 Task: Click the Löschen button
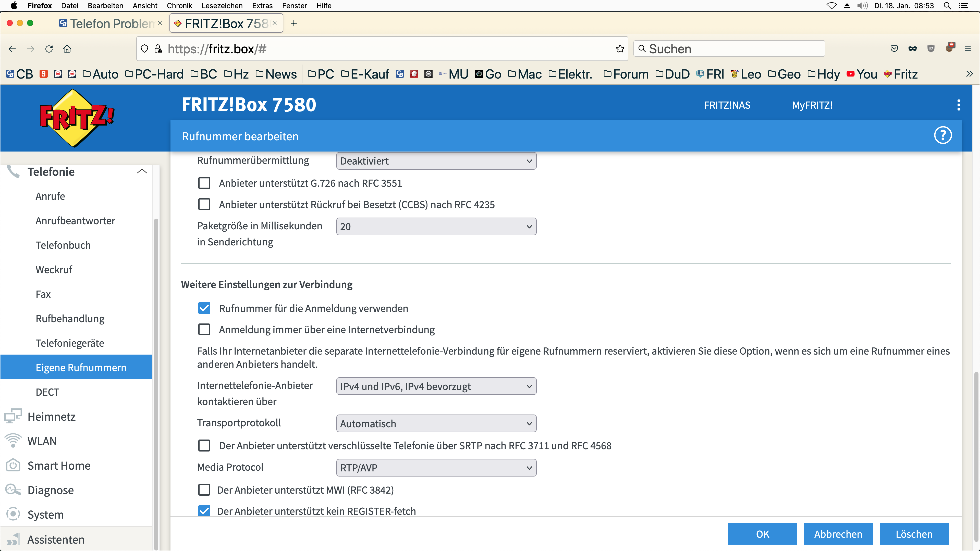pyautogui.click(x=913, y=534)
